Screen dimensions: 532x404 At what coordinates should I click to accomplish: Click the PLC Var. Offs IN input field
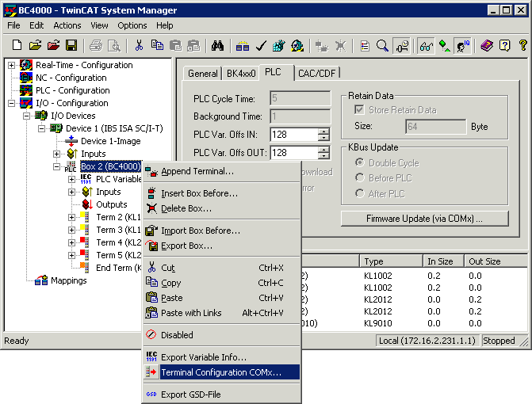(x=294, y=135)
